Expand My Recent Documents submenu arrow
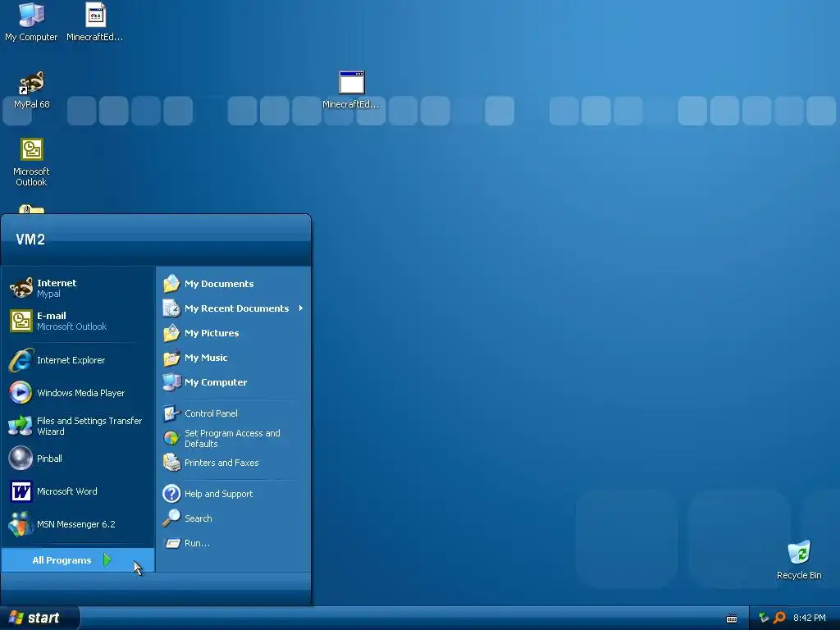The width and height of the screenshot is (840, 630). point(301,308)
